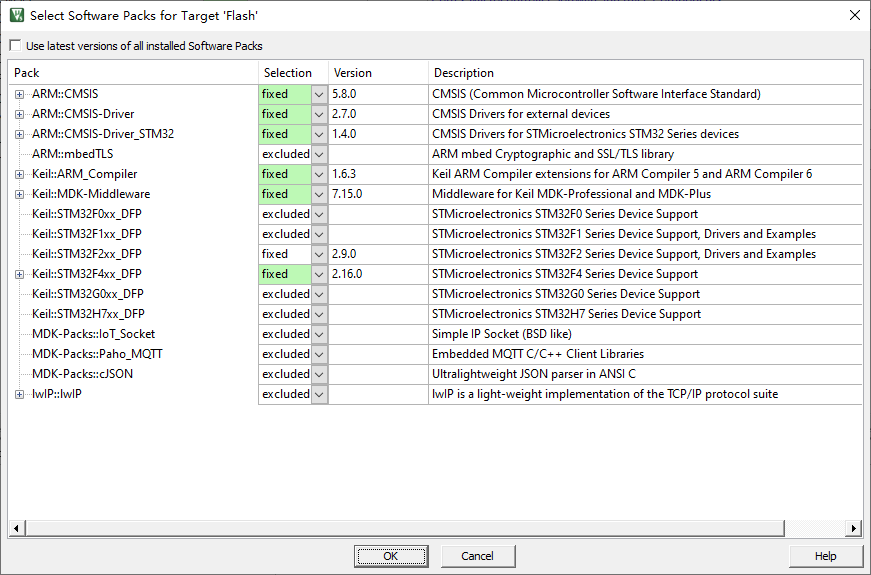Close the Select Software Packs dialog
Viewport: 871px width, 575px height.
click(855, 15)
